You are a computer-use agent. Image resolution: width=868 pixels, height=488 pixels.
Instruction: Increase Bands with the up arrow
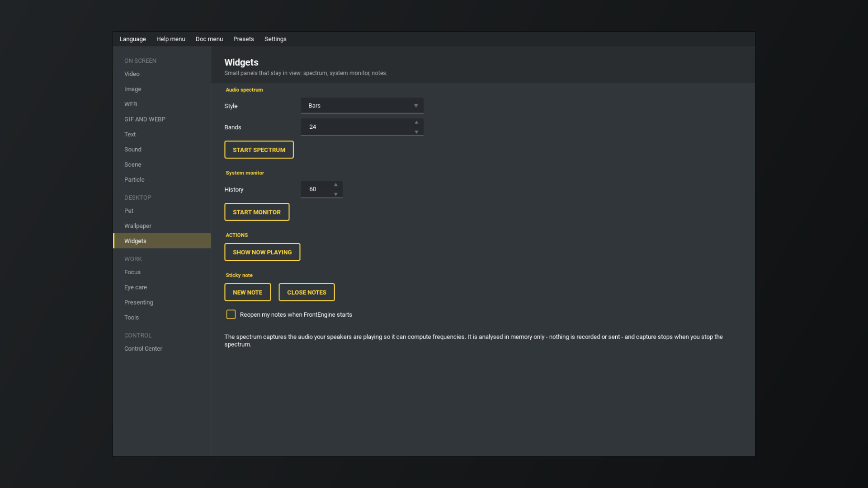(x=416, y=122)
